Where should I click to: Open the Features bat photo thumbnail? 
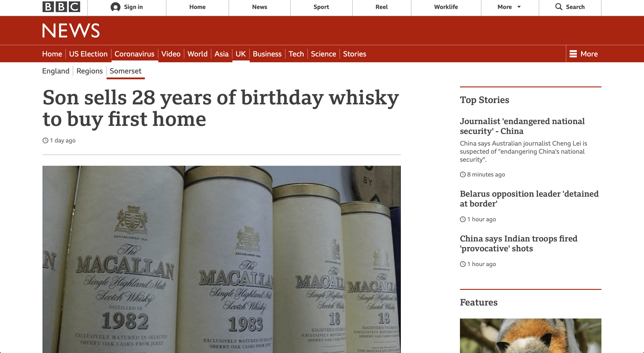click(x=530, y=336)
